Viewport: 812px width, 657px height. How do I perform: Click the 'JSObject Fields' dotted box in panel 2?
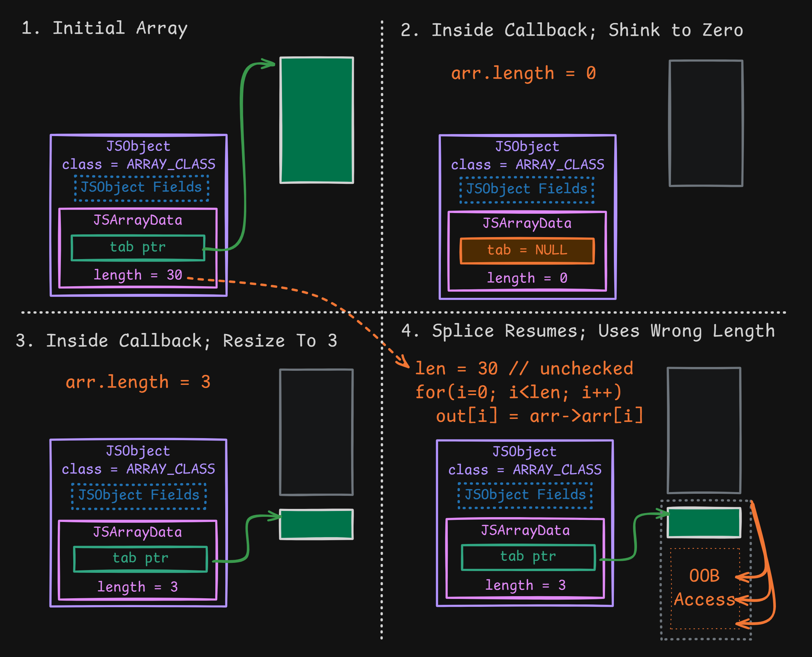pos(527,189)
